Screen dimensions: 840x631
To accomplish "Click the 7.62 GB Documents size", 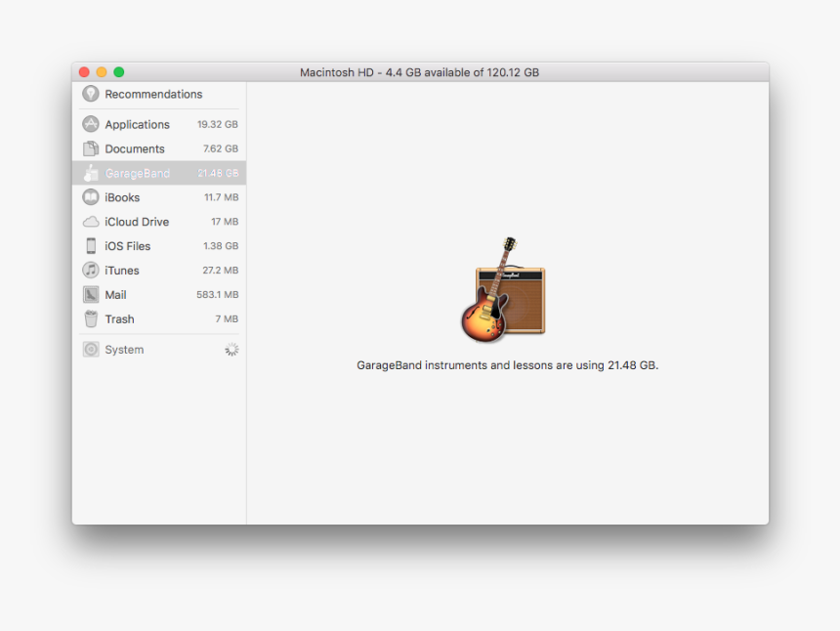I will (x=221, y=148).
